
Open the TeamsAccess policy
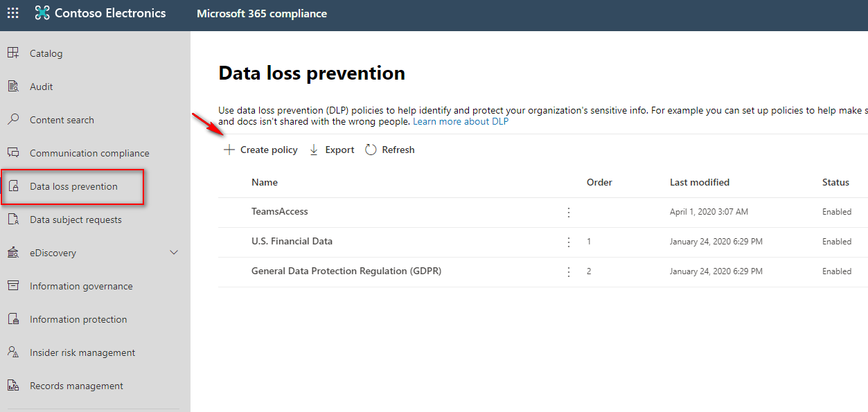(280, 211)
